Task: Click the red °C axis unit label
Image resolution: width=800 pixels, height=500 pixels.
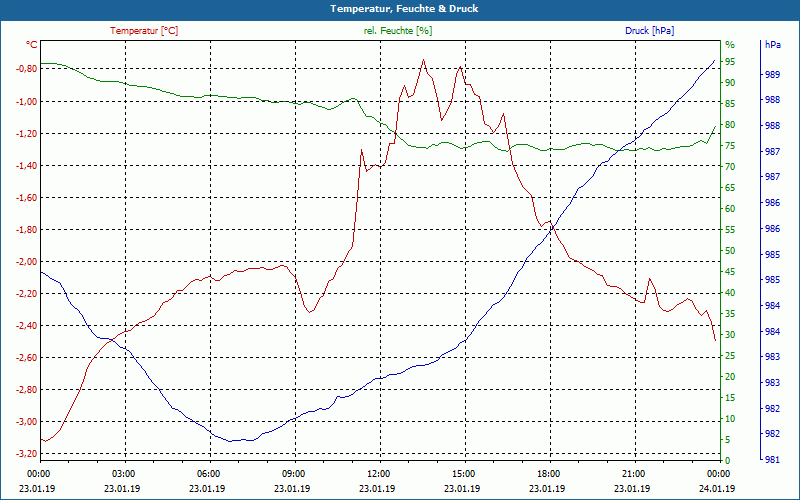Action: pyautogui.click(x=32, y=45)
